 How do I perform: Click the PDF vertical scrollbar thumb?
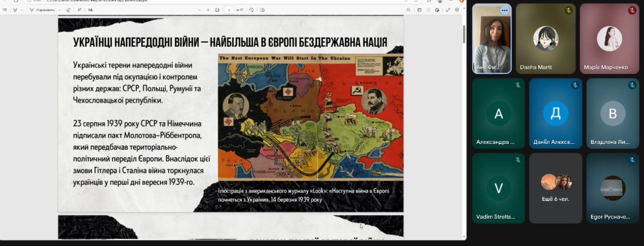tap(464, 34)
